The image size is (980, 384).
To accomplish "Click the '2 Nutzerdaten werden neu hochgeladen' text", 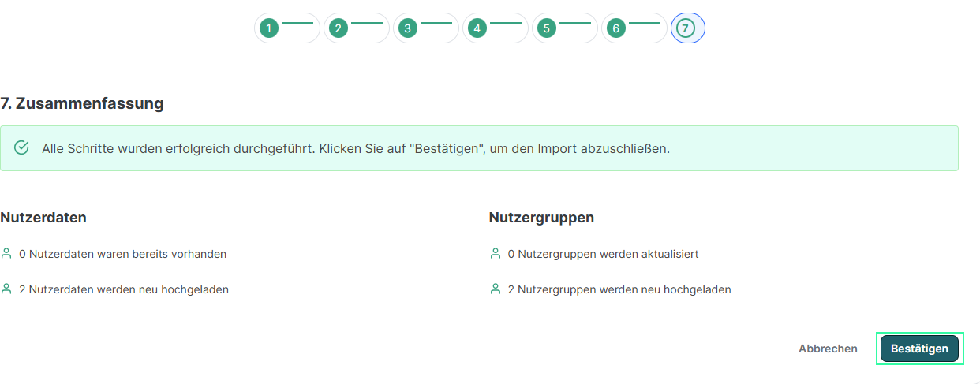I will [124, 289].
